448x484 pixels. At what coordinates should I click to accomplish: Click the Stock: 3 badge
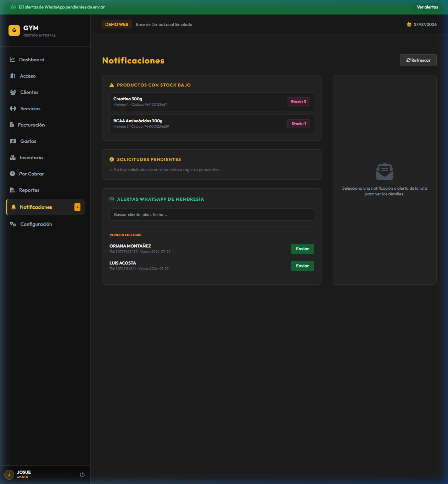[298, 102]
